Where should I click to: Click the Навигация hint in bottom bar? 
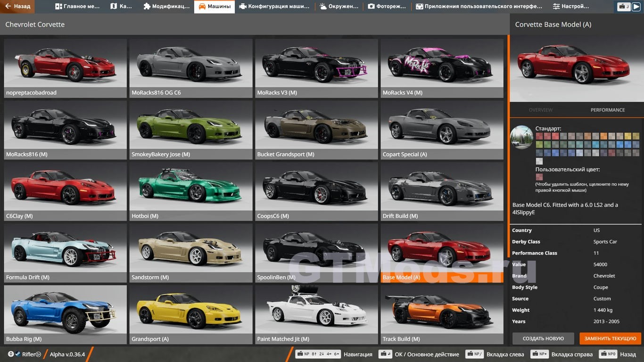(x=358, y=354)
